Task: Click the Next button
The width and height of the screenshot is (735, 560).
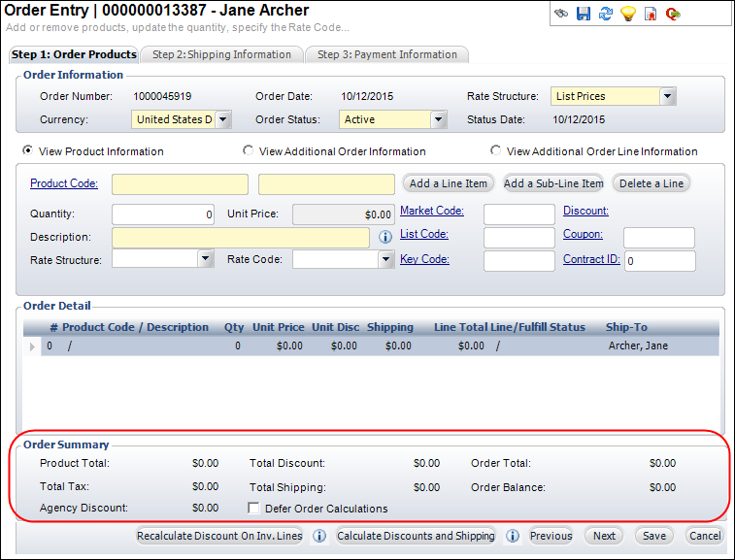Action: (x=604, y=536)
